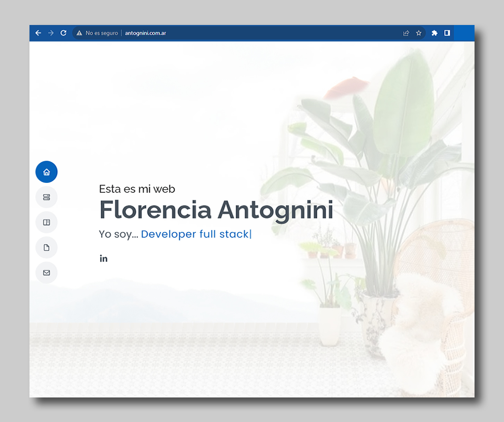Click the 'Yo soy...' text
The height and width of the screenshot is (422, 504).
(x=118, y=235)
